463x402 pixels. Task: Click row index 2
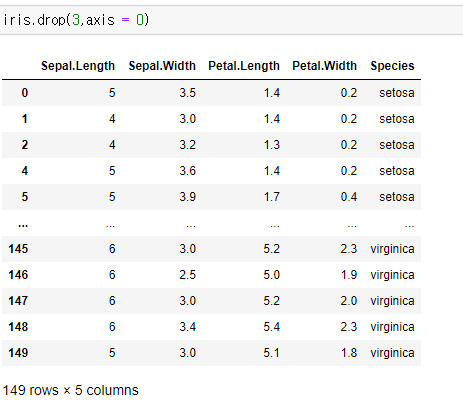click(x=25, y=145)
